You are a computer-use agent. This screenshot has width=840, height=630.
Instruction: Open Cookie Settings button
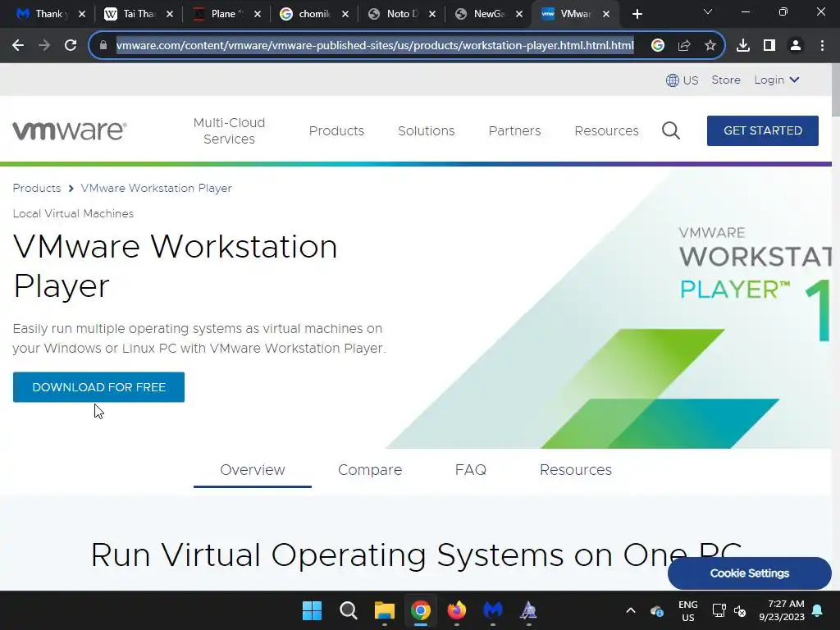click(750, 573)
